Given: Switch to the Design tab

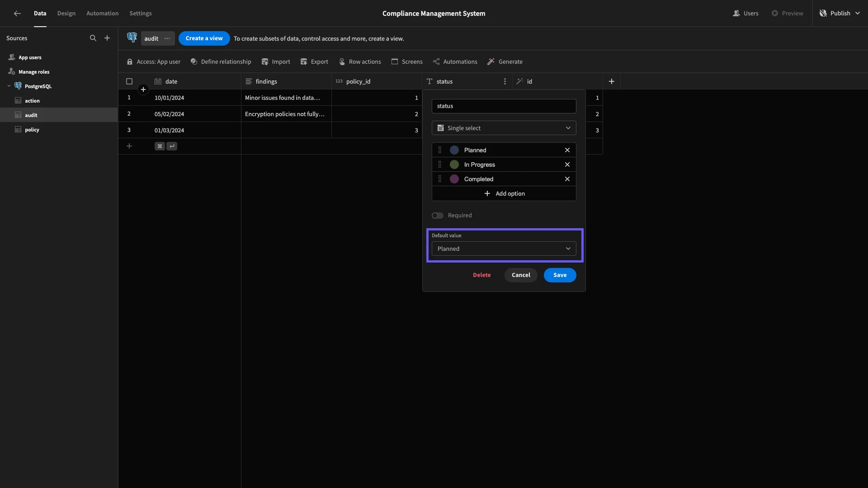Looking at the screenshot, I should [66, 14].
